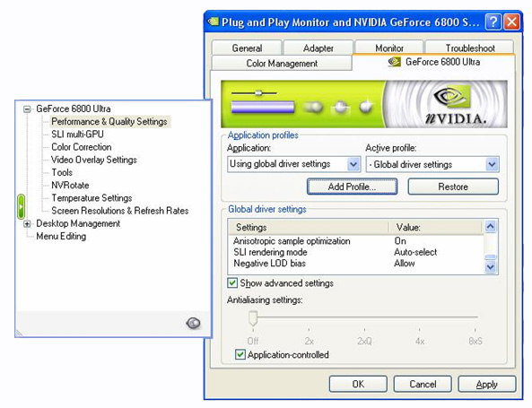Close the display properties dialog
This screenshot has height=408, width=532.
(511, 22)
